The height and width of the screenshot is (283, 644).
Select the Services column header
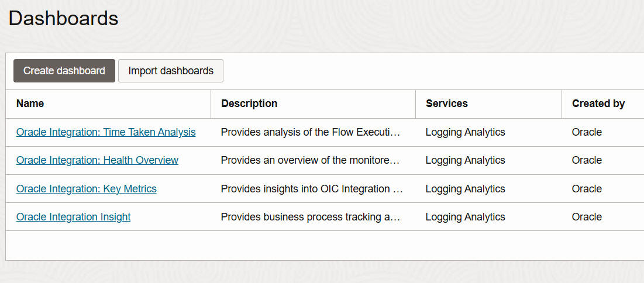click(447, 103)
